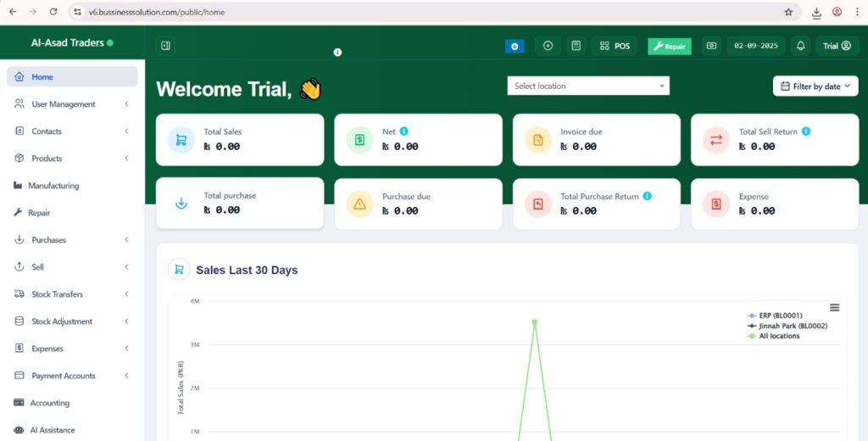This screenshot has height=441, width=868.
Task: Click the browser bookmark star icon
Action: 788,13
